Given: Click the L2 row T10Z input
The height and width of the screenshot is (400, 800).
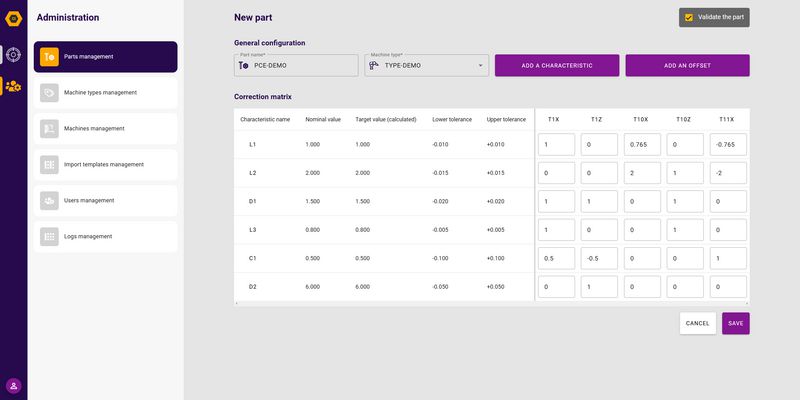Looking at the screenshot, I should pos(685,173).
